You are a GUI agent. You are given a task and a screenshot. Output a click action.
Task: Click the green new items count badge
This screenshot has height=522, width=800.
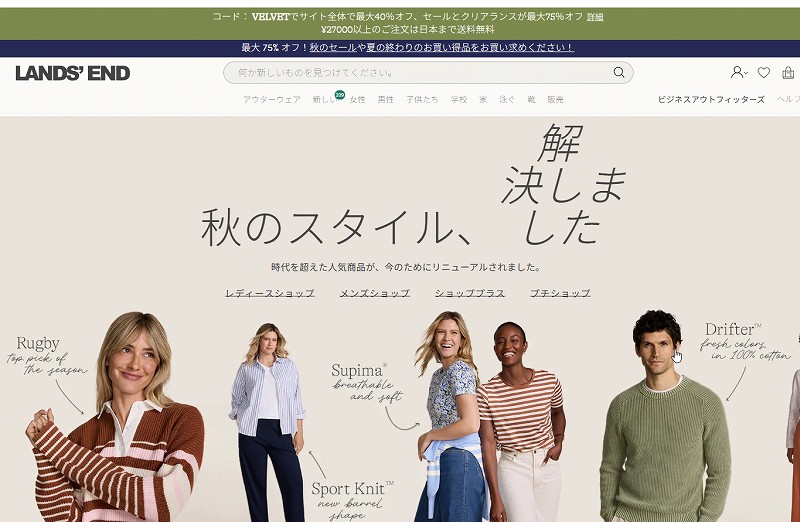[x=340, y=94]
